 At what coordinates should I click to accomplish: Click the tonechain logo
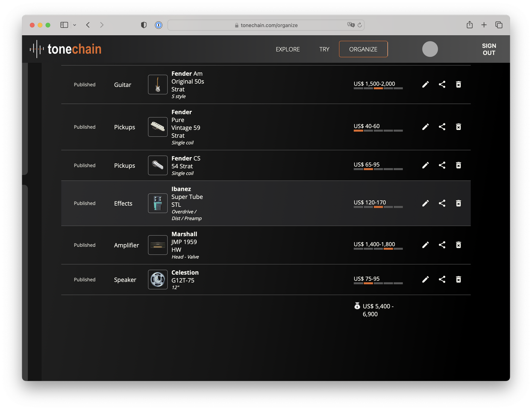[65, 49]
